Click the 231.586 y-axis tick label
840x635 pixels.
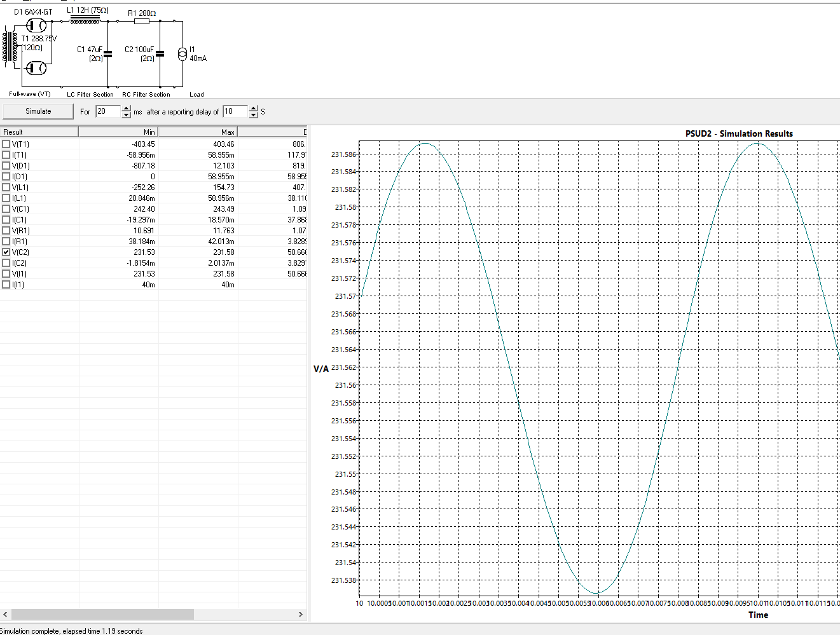click(x=344, y=154)
